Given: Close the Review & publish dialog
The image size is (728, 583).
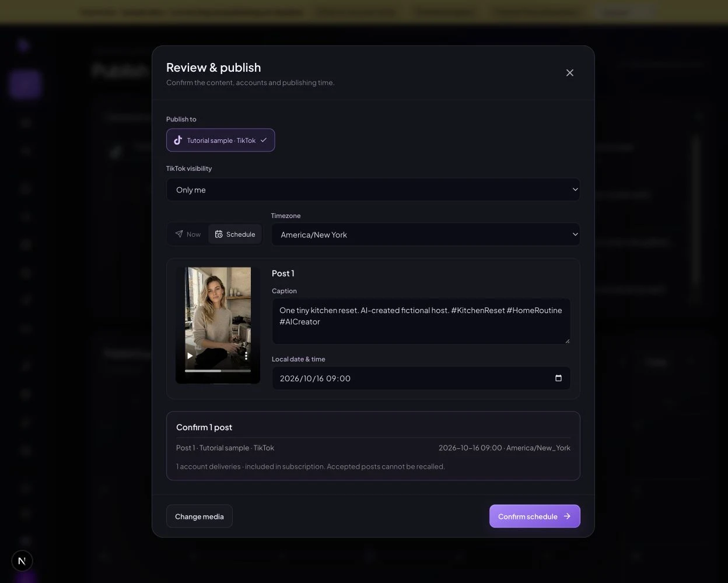Looking at the screenshot, I should (570, 73).
